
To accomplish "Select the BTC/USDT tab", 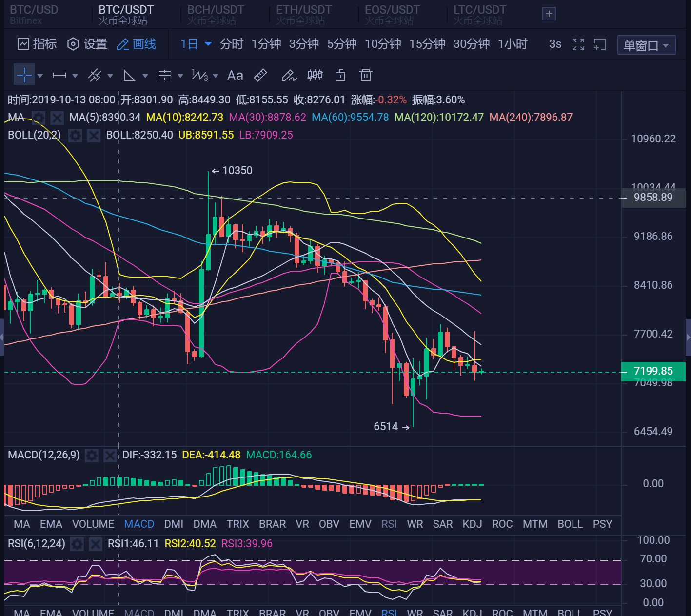I will click(126, 15).
